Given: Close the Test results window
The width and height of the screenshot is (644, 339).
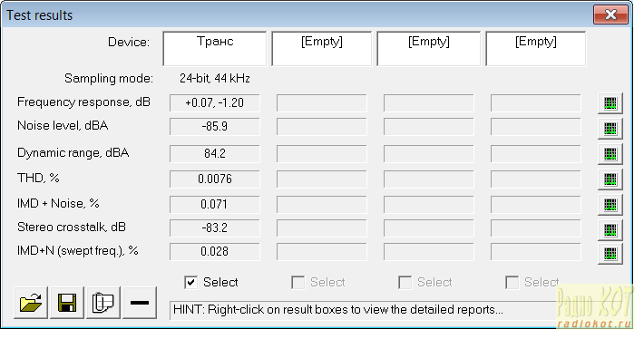Looking at the screenshot, I should tap(610, 15).
